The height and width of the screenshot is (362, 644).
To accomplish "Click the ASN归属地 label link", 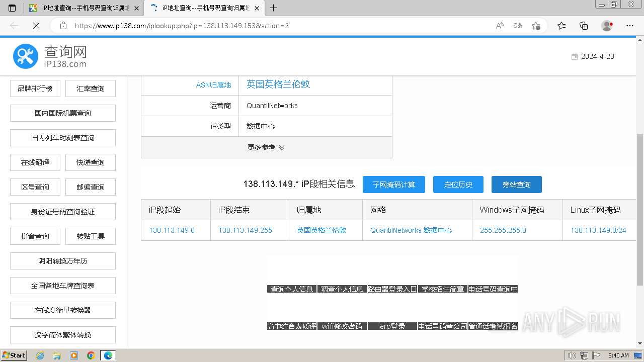I will pyautogui.click(x=213, y=85).
